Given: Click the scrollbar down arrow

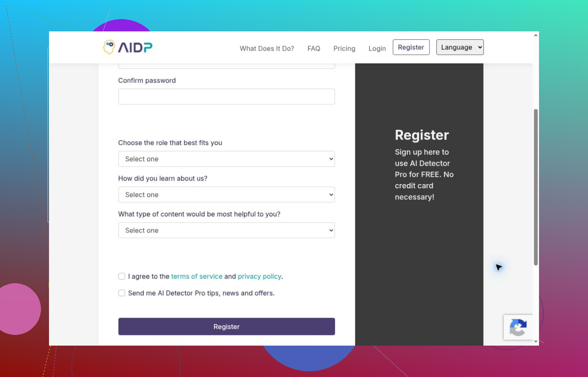Looking at the screenshot, I should coord(536,341).
